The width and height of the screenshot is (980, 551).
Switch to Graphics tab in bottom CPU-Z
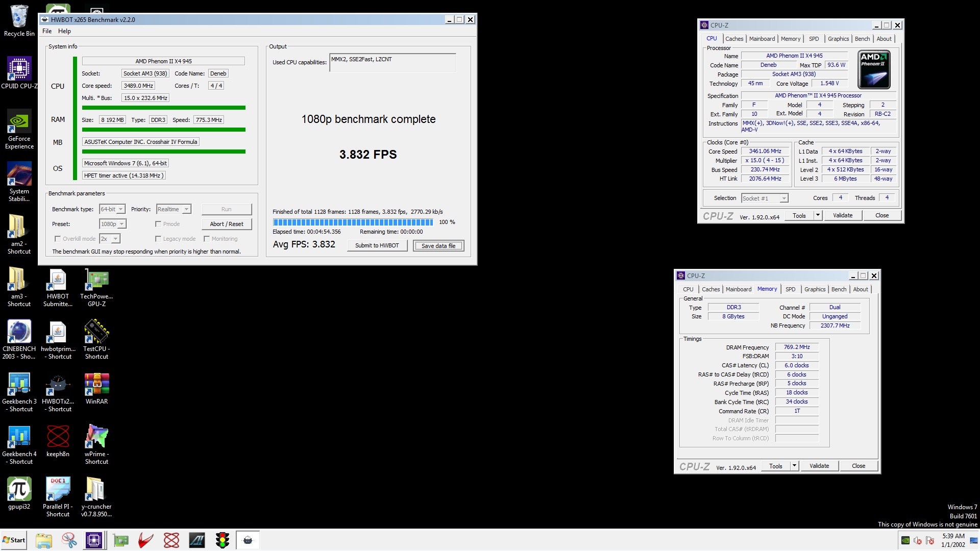pyautogui.click(x=815, y=289)
